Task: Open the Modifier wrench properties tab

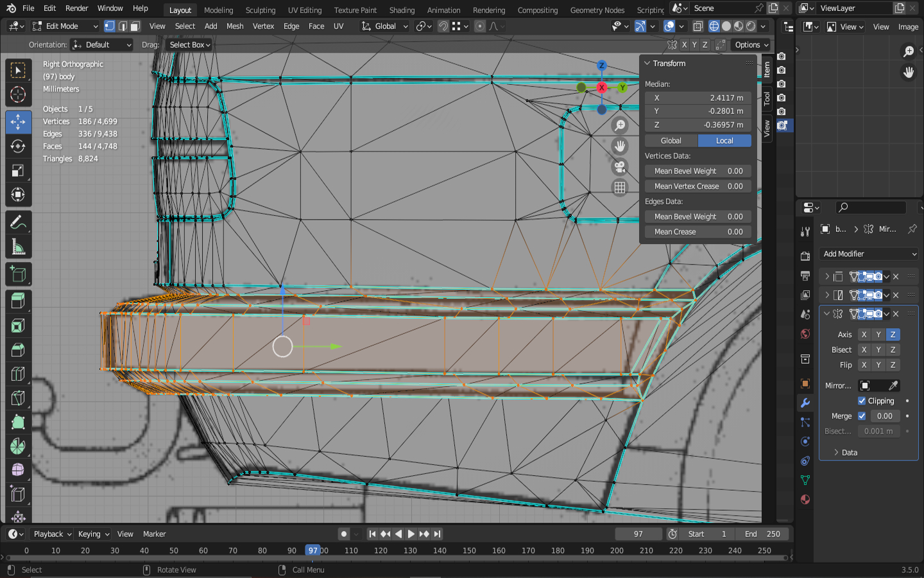Action: coord(805,403)
